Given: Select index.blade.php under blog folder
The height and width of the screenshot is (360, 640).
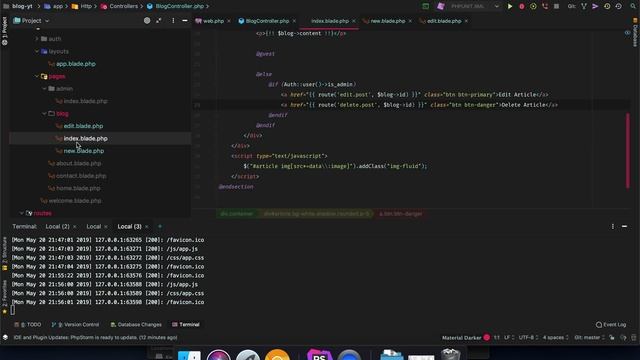Looking at the screenshot, I should tap(85, 138).
